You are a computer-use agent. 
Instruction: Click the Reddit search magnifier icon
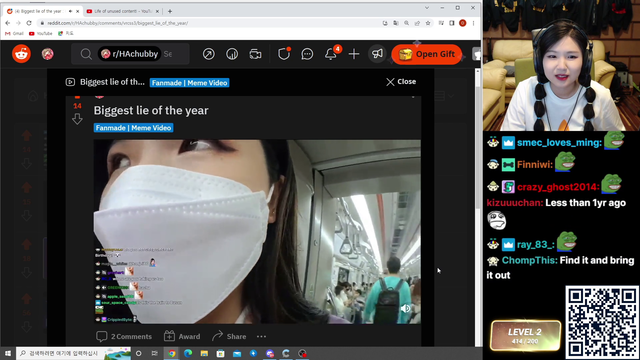coord(86,54)
